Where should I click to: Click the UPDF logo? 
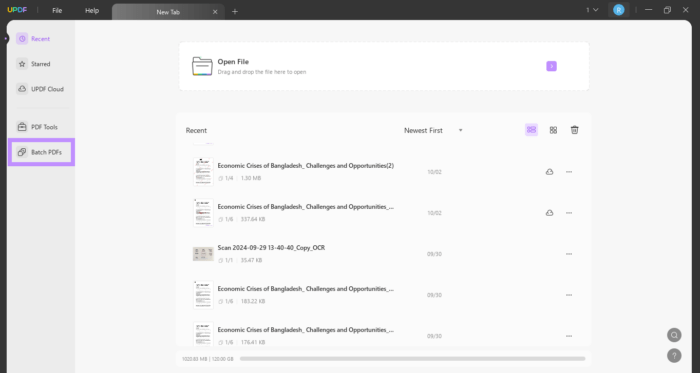[x=17, y=10]
